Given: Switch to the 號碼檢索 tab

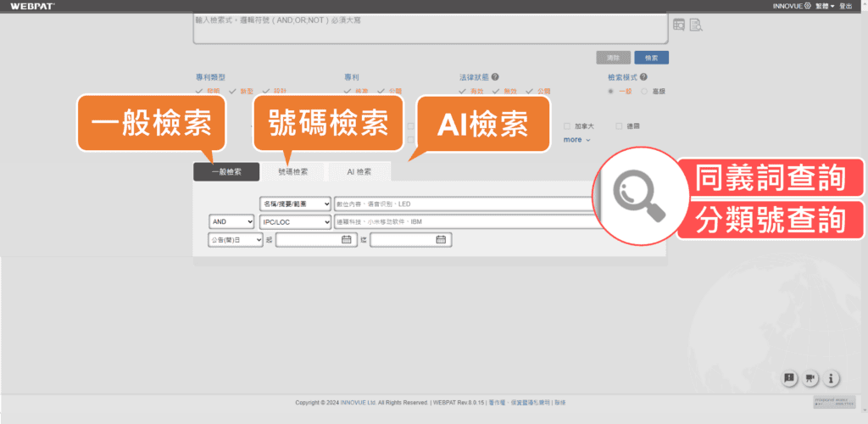Looking at the screenshot, I should (292, 171).
